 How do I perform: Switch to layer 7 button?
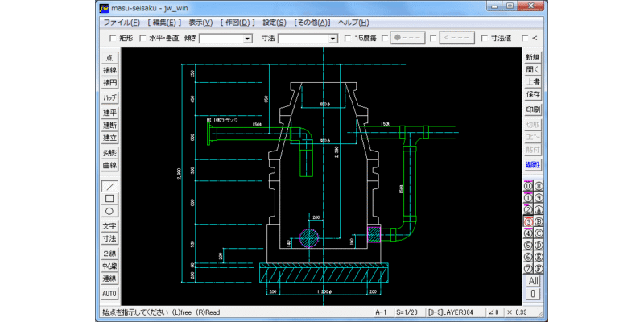coord(528,269)
